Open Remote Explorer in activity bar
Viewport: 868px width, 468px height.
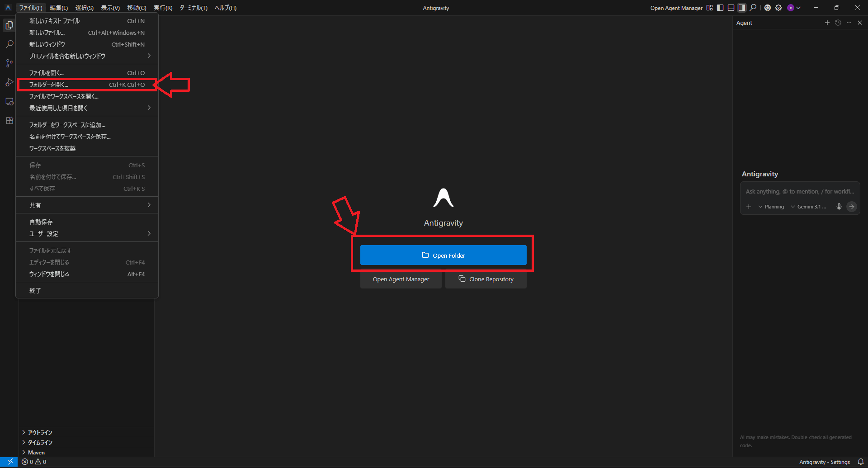[x=9, y=101]
